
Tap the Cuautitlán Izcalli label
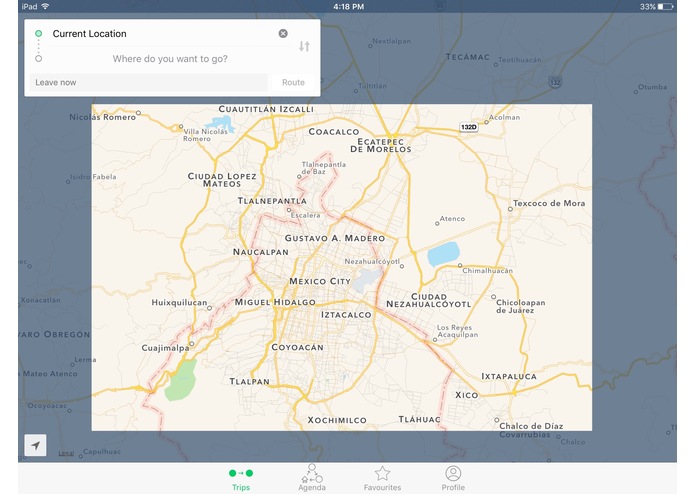coord(266,109)
